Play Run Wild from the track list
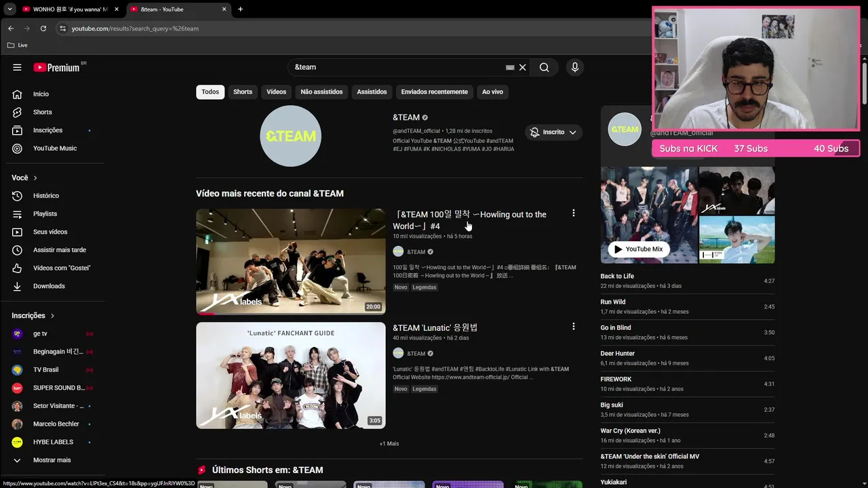The height and width of the screenshot is (488, 868). tap(687, 306)
